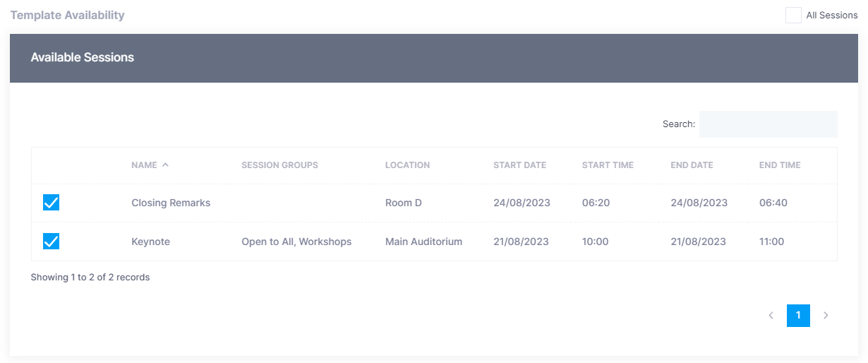
Task: Uncheck the Closing Remarks session checkbox
Action: tap(51, 203)
